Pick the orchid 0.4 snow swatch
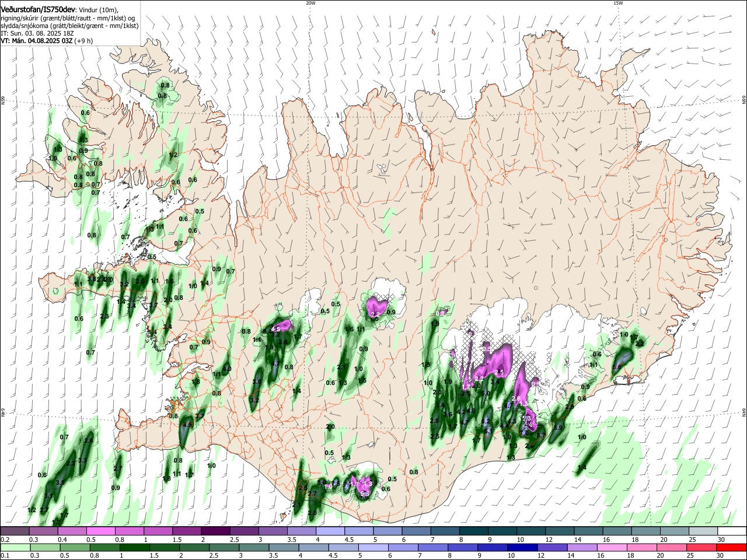Image resolution: width=747 pixels, height=560 pixels. (x=72, y=531)
